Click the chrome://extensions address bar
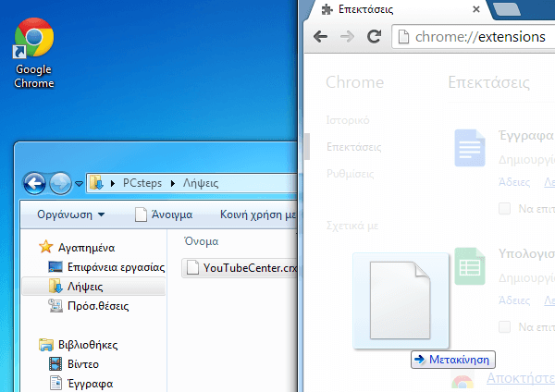555x392 pixels. [475, 37]
